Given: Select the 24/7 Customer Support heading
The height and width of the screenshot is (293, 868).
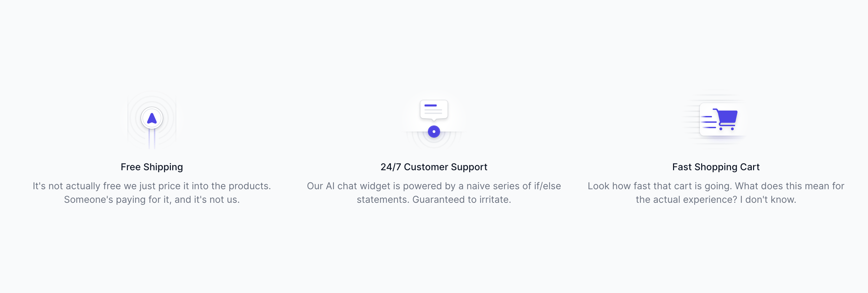Looking at the screenshot, I should [x=434, y=167].
